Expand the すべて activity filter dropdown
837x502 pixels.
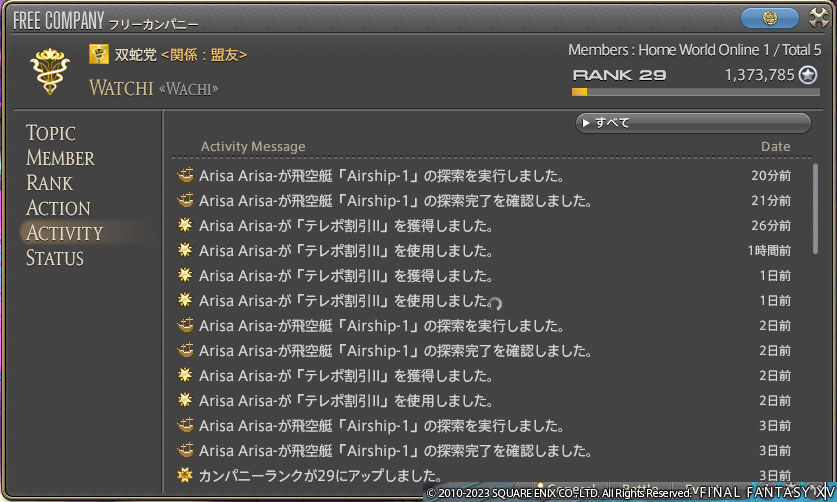(693, 123)
